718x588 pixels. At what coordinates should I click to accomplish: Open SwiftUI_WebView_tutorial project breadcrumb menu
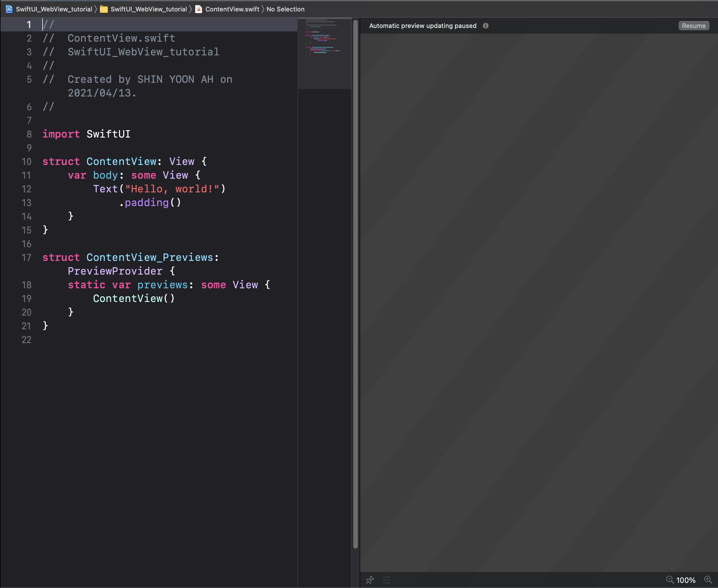[54, 9]
